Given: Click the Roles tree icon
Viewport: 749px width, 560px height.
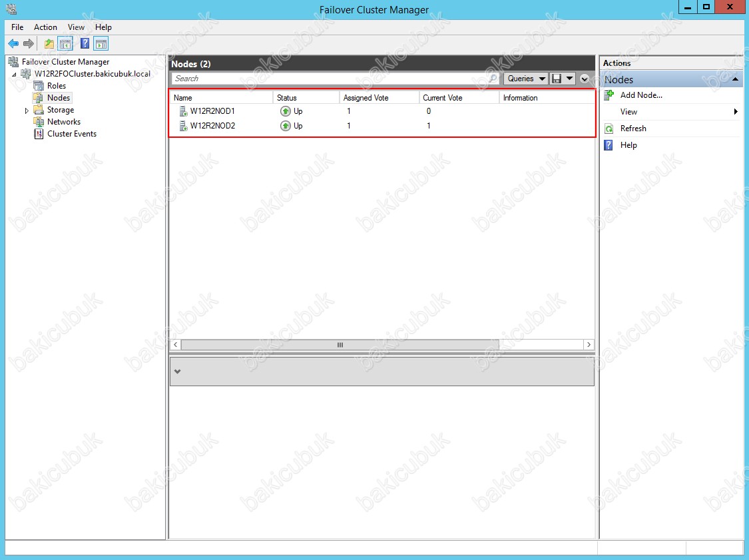Looking at the screenshot, I should pos(39,86).
